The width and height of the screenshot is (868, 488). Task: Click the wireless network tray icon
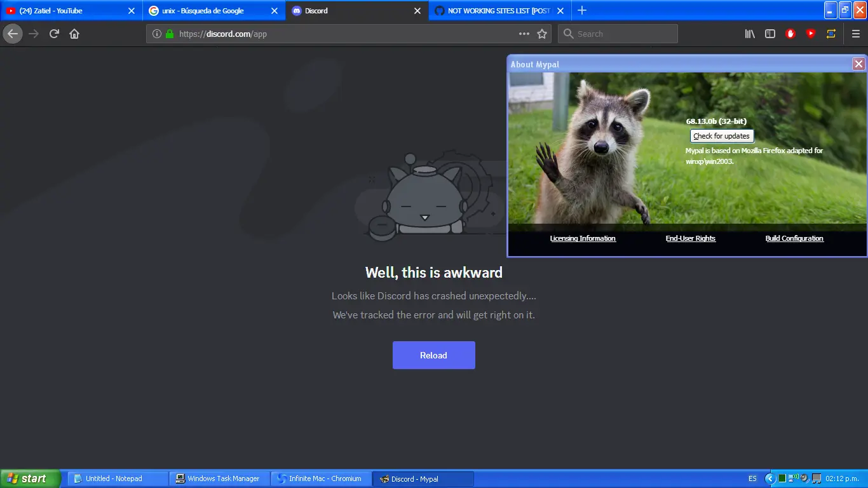coord(794,478)
